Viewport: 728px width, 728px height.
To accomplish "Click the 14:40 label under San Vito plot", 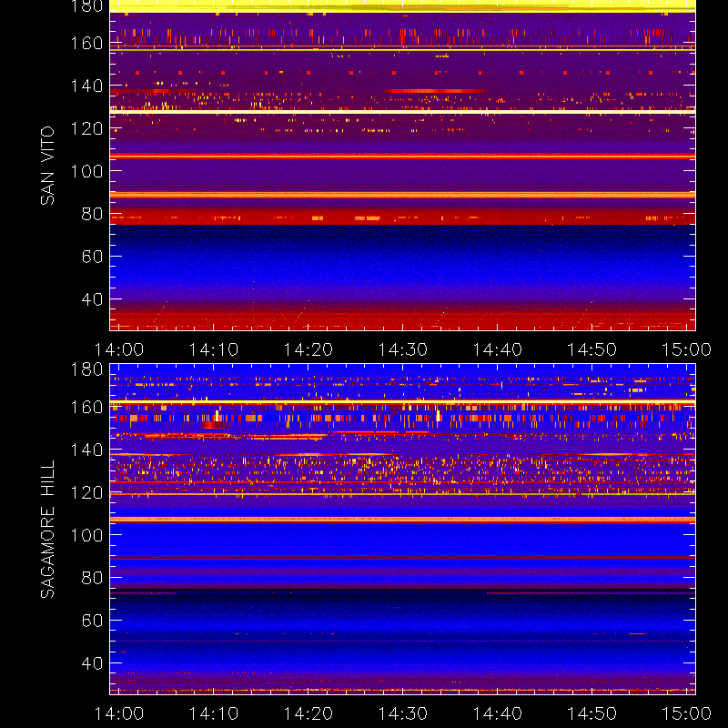I will (x=497, y=349).
